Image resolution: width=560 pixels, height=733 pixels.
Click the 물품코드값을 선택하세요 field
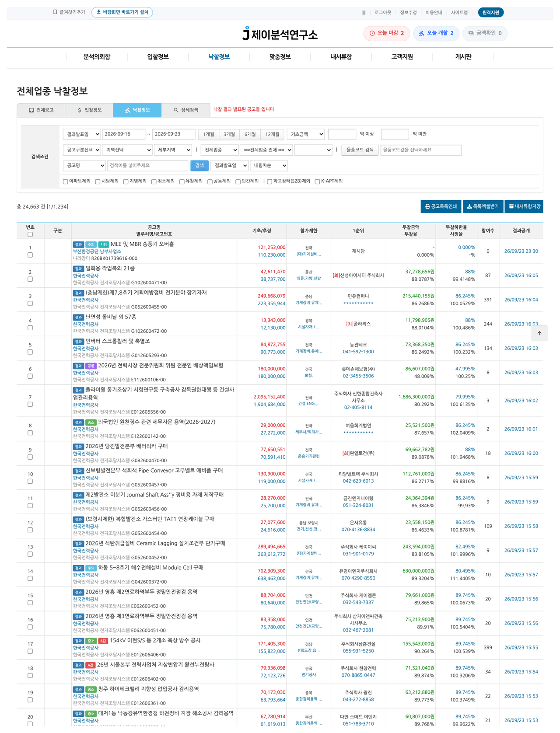click(421, 150)
